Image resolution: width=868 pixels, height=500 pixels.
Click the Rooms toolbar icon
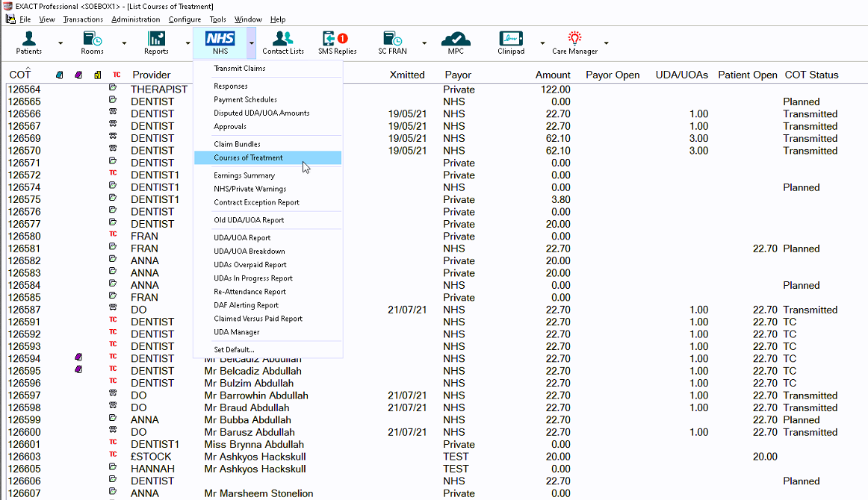pos(92,43)
